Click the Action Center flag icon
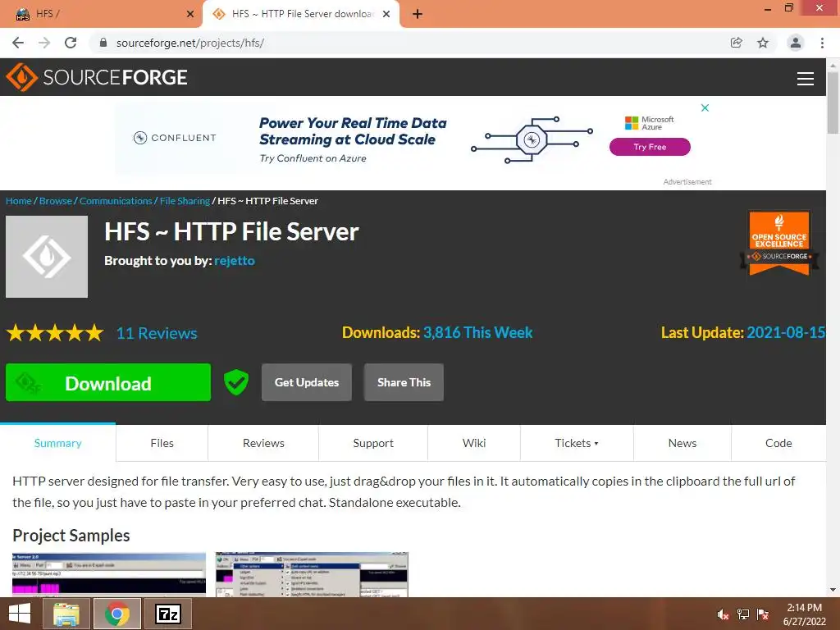This screenshot has width=840, height=630. pyautogui.click(x=763, y=614)
